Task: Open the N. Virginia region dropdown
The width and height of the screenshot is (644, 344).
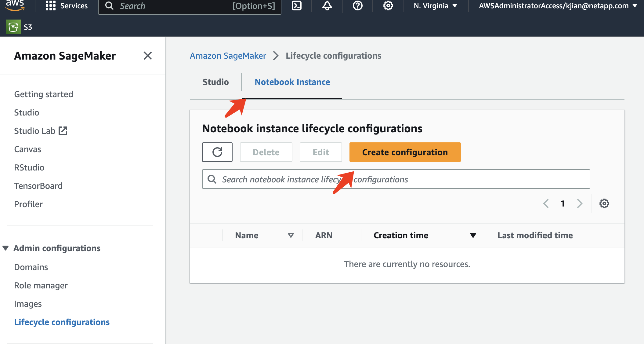Action: tap(435, 6)
